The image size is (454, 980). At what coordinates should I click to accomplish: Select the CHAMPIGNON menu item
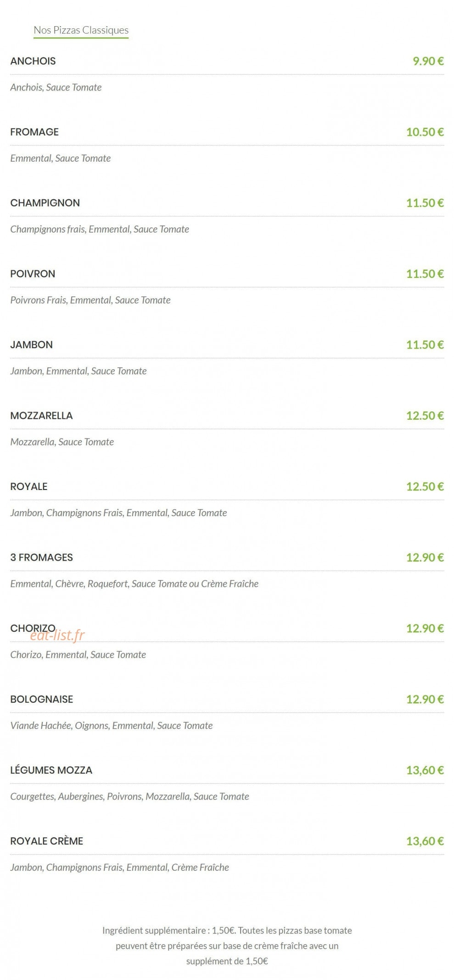click(x=45, y=203)
